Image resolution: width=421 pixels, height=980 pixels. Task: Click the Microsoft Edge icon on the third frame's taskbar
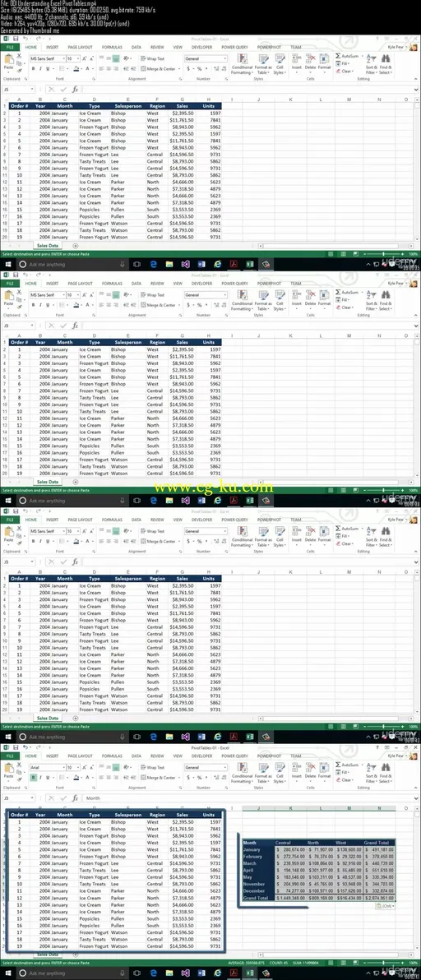click(x=154, y=737)
